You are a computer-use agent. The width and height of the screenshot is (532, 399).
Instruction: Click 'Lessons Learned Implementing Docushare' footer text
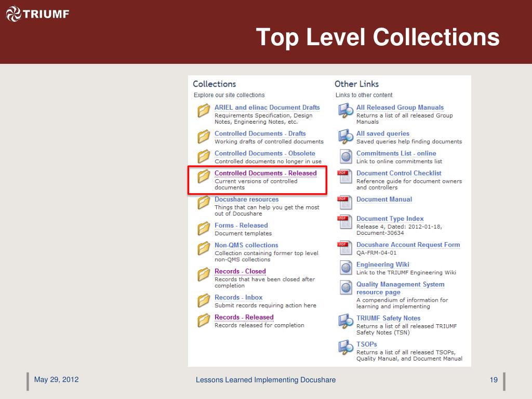(265, 380)
